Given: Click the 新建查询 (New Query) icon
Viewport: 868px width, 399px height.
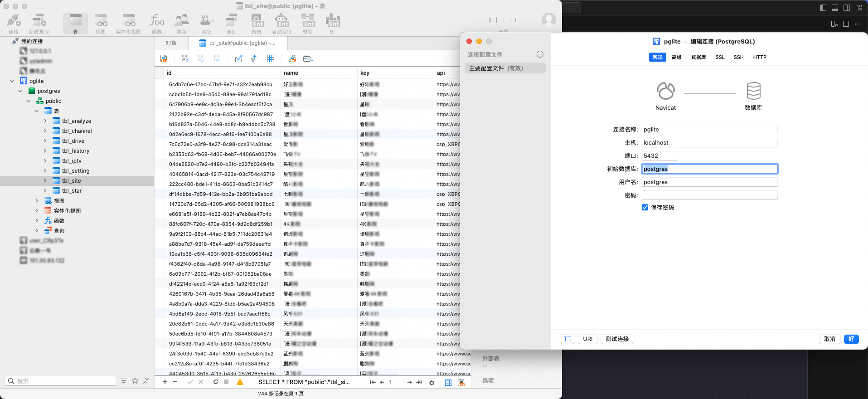Looking at the screenshot, I should tap(39, 24).
